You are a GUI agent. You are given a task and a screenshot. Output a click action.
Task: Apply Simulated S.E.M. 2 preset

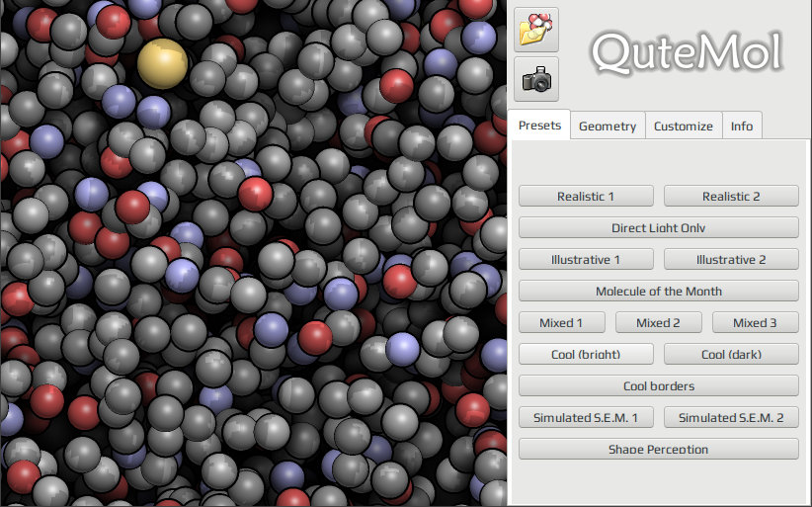pyautogui.click(x=731, y=417)
